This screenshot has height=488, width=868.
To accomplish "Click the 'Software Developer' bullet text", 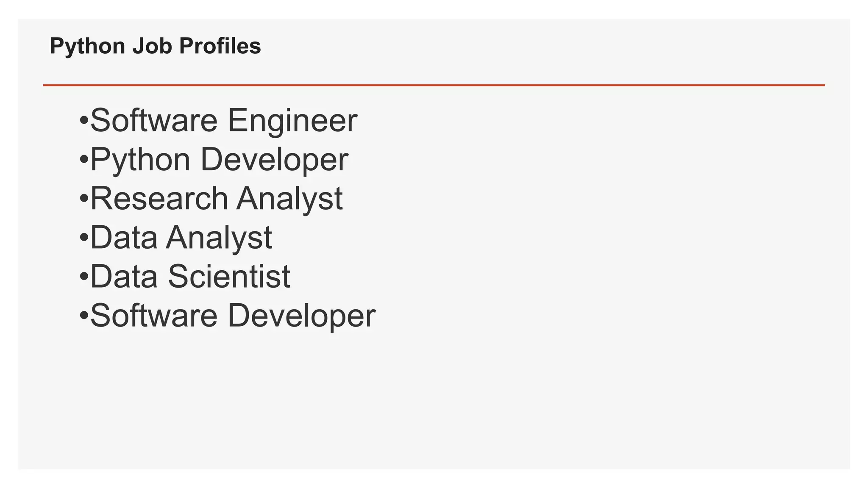I will point(233,316).
